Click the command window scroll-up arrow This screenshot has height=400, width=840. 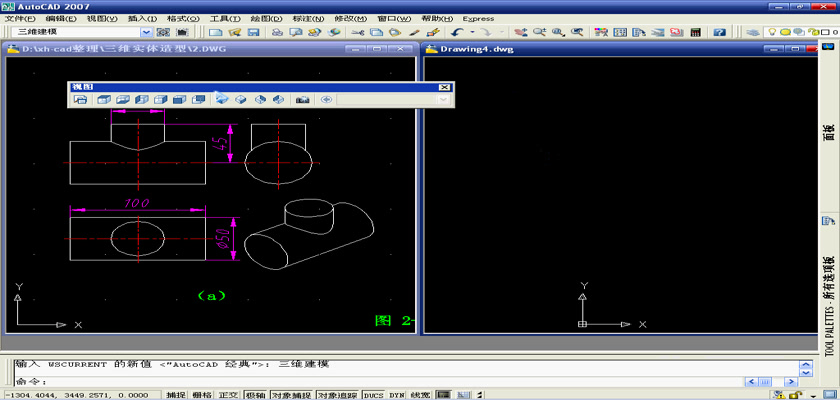pyautogui.click(x=805, y=365)
